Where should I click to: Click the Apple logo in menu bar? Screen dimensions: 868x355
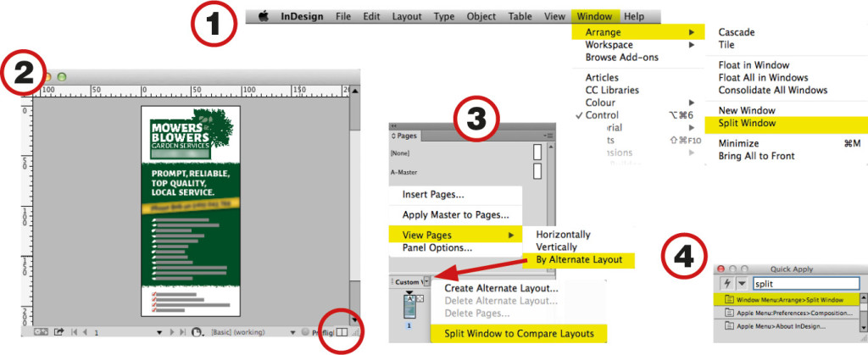click(x=263, y=17)
